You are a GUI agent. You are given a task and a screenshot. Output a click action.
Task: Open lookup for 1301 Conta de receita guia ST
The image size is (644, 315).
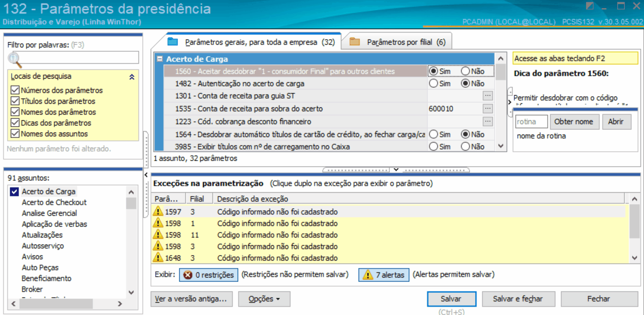(487, 96)
